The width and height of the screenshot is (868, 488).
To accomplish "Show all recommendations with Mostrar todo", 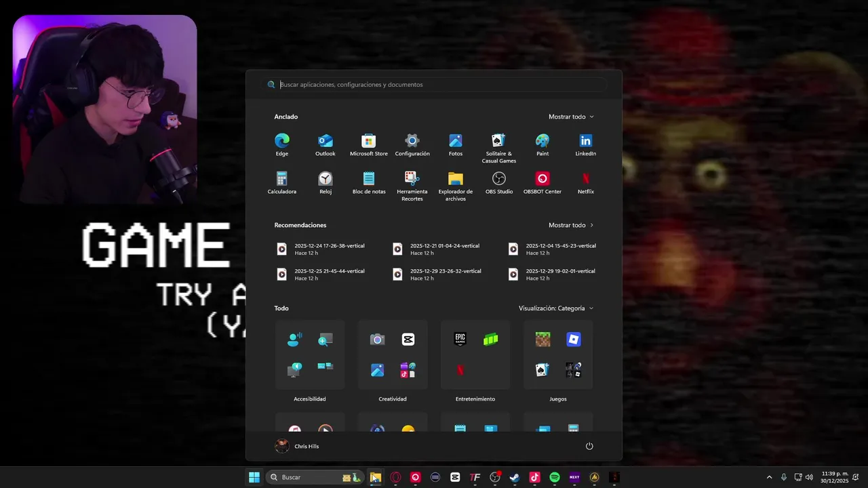I will (x=571, y=225).
